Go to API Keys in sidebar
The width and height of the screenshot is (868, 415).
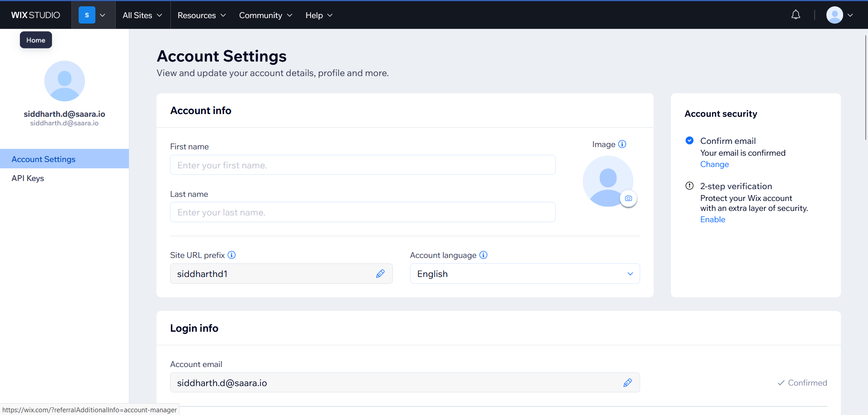(x=28, y=178)
